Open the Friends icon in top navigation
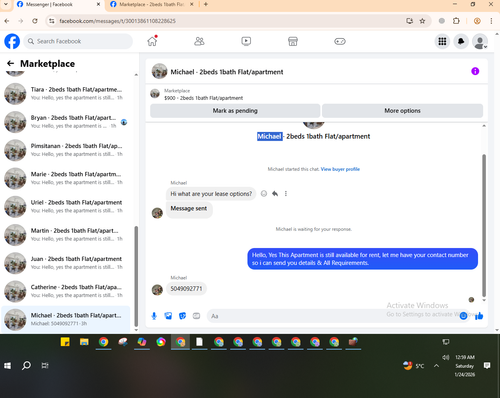The height and width of the screenshot is (398, 500). click(x=199, y=41)
